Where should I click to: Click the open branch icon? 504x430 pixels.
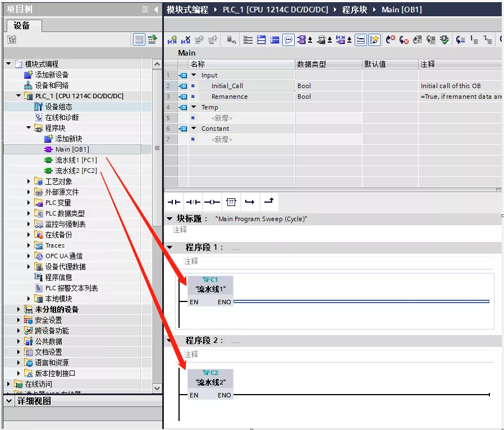pyautogui.click(x=250, y=202)
